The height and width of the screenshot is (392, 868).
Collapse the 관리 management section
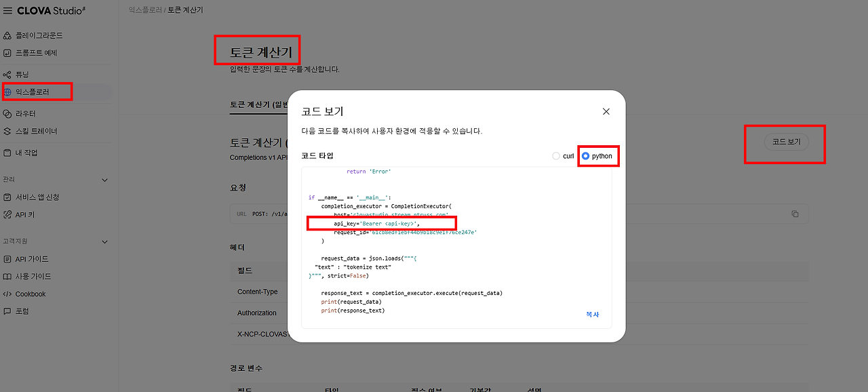105,180
